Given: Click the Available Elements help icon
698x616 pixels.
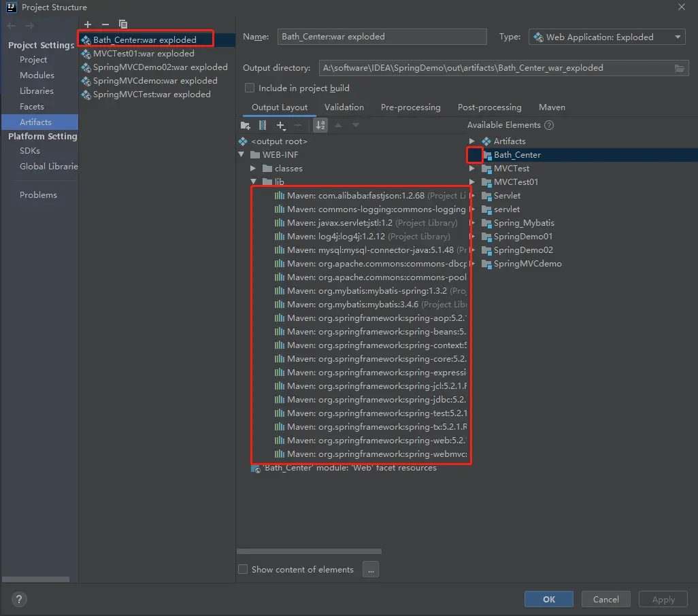Looking at the screenshot, I should coord(549,125).
